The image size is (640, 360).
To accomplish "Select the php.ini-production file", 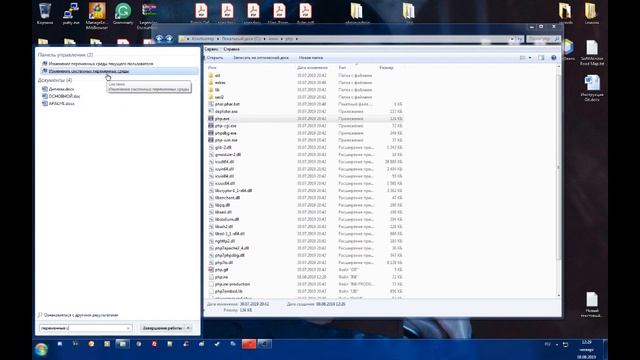I will pos(232,284).
